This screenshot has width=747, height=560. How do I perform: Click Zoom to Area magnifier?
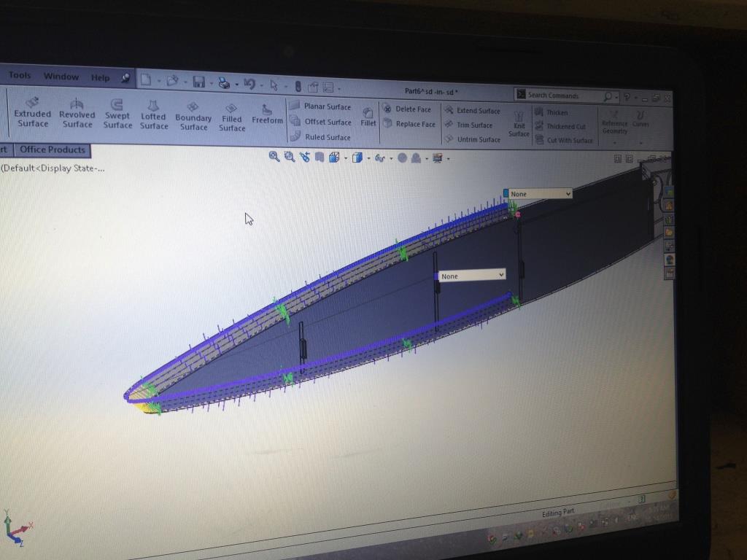coord(289,157)
